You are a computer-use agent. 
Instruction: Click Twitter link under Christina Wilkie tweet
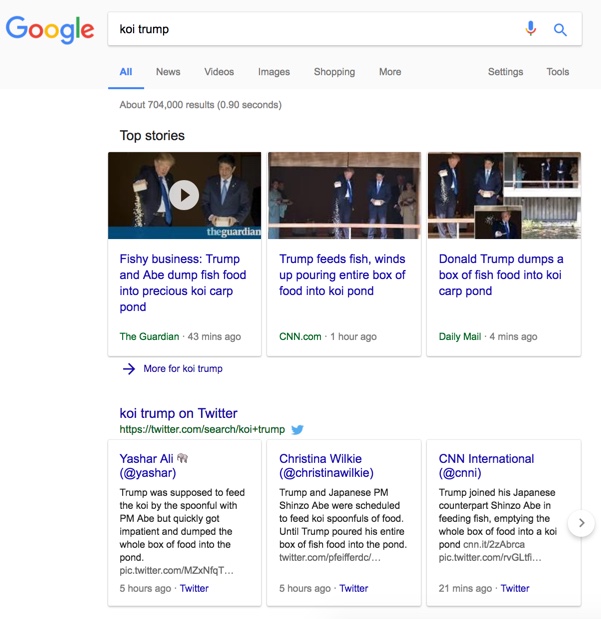(354, 588)
